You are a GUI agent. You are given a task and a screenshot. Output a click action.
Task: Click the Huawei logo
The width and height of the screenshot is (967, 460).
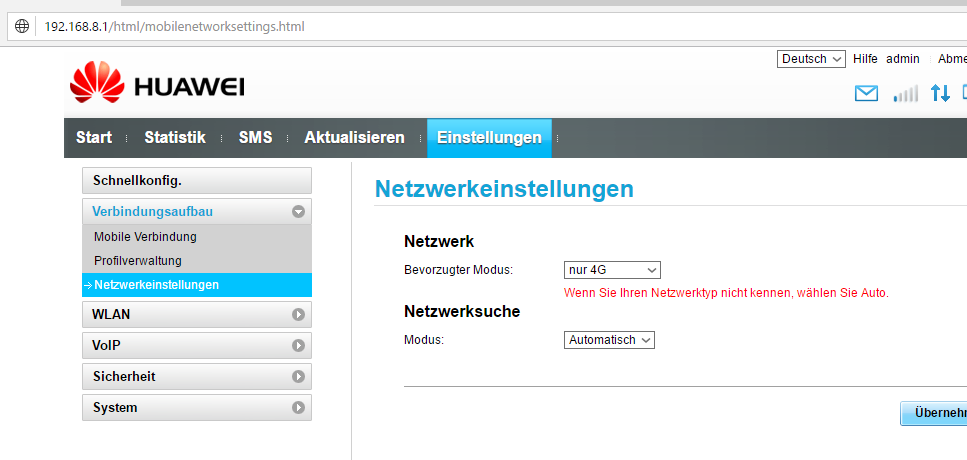coord(157,85)
